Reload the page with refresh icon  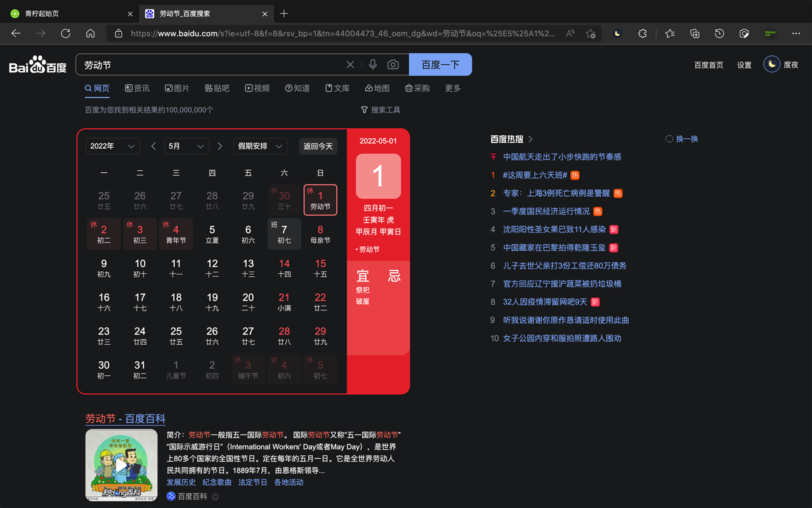tap(65, 34)
